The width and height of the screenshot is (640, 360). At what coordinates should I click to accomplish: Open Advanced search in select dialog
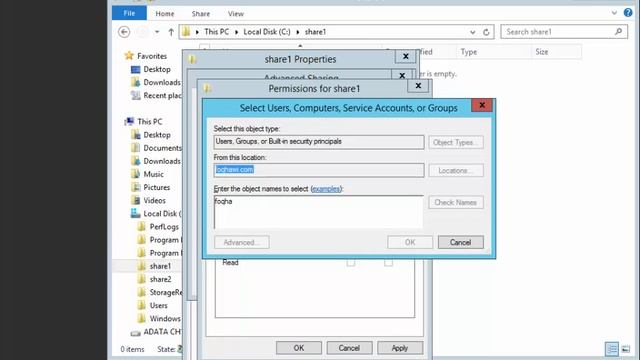point(242,242)
